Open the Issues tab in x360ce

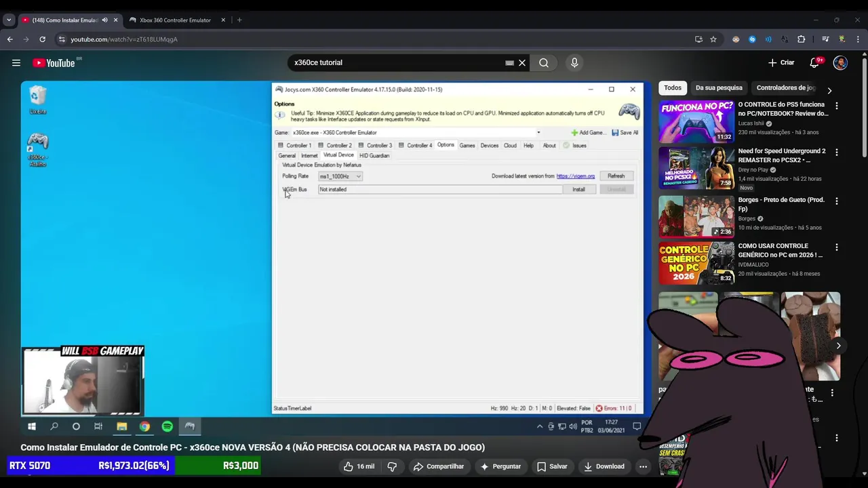coord(574,145)
